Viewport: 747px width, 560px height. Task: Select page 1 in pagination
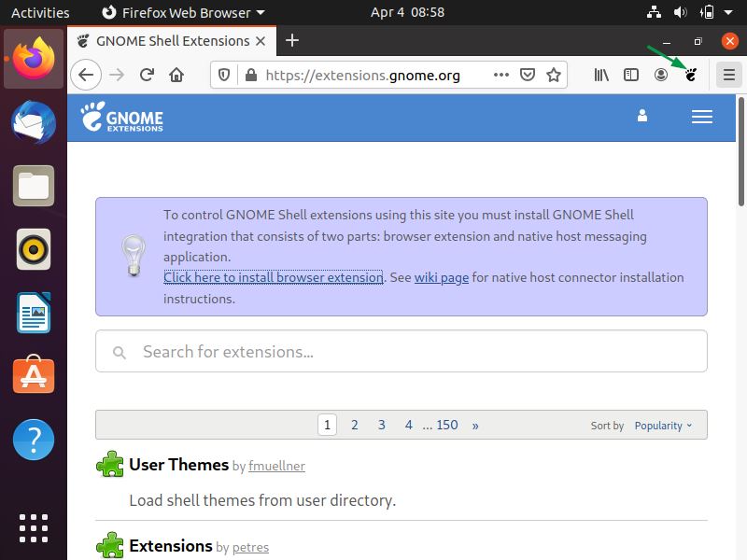(328, 425)
